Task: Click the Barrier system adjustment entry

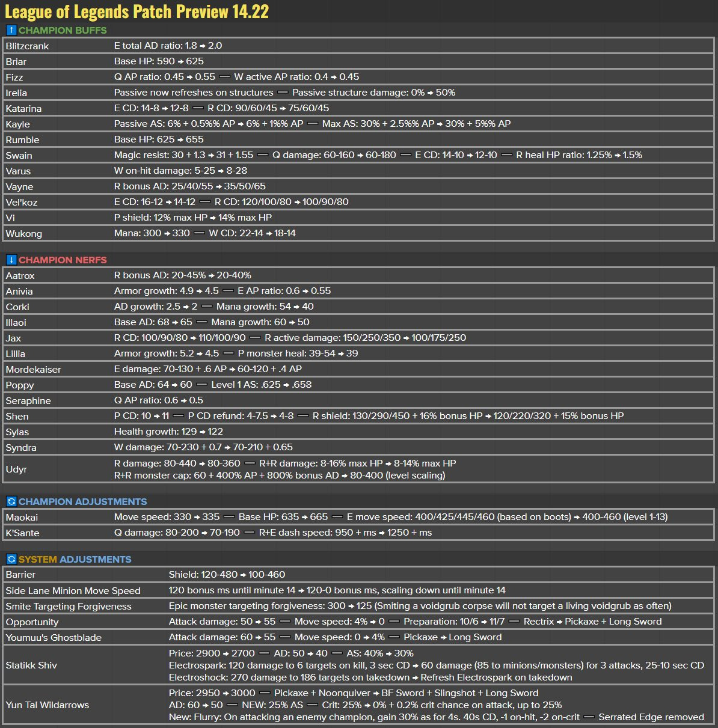Action: (x=20, y=575)
